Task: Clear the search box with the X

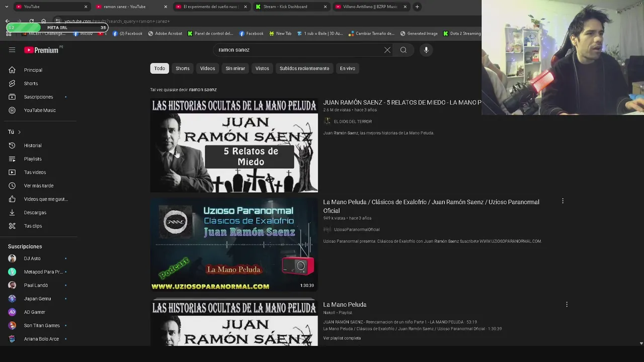Action: click(x=387, y=50)
